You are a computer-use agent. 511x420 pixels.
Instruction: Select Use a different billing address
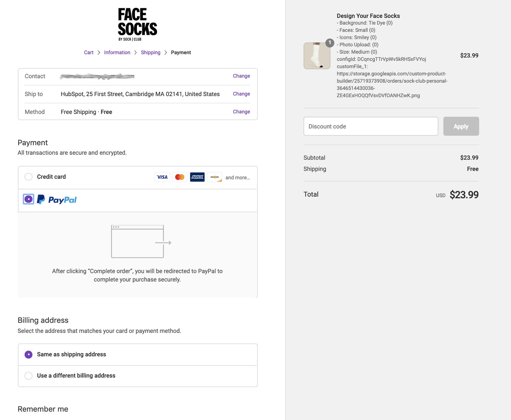pyautogui.click(x=28, y=376)
